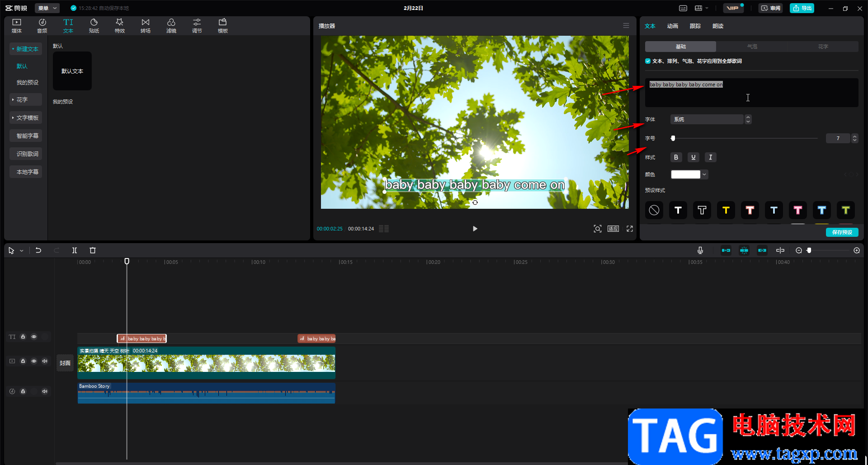The width and height of the screenshot is (868, 465).
Task: Open the player panel hamburger menu
Action: [626, 26]
